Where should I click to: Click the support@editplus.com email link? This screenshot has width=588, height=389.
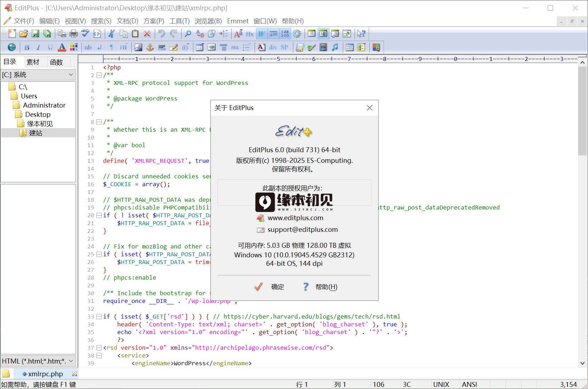click(x=303, y=229)
